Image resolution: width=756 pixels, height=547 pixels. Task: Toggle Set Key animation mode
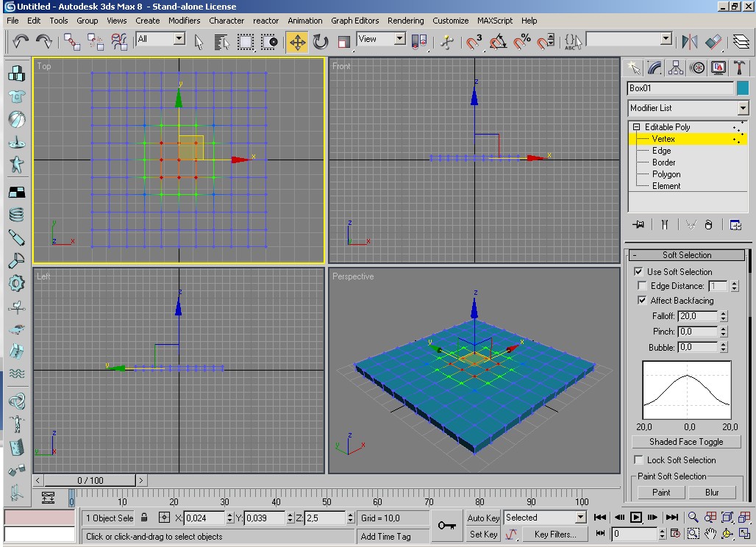pyautogui.click(x=483, y=534)
